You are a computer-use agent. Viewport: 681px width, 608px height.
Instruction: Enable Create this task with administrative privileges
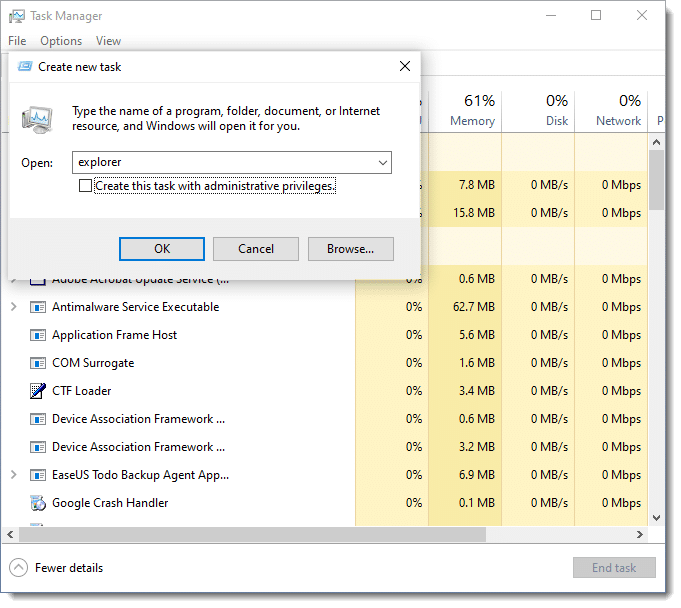coord(86,186)
